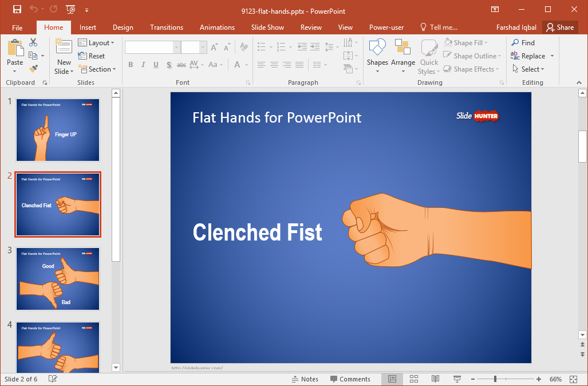
Task: Open Reading View from status bar
Action: click(435, 379)
